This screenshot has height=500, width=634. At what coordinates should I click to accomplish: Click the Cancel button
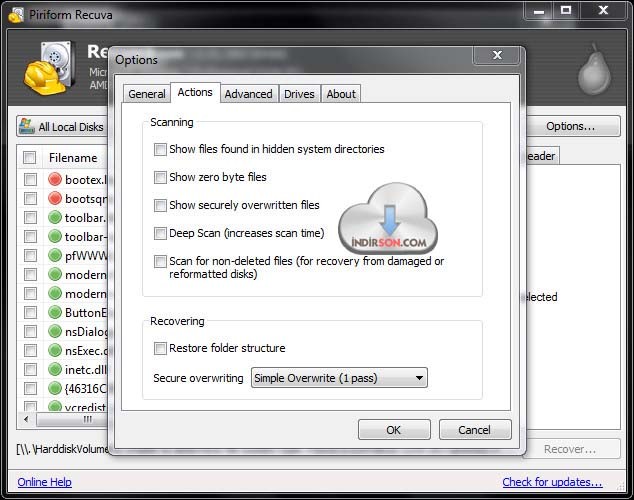475,430
